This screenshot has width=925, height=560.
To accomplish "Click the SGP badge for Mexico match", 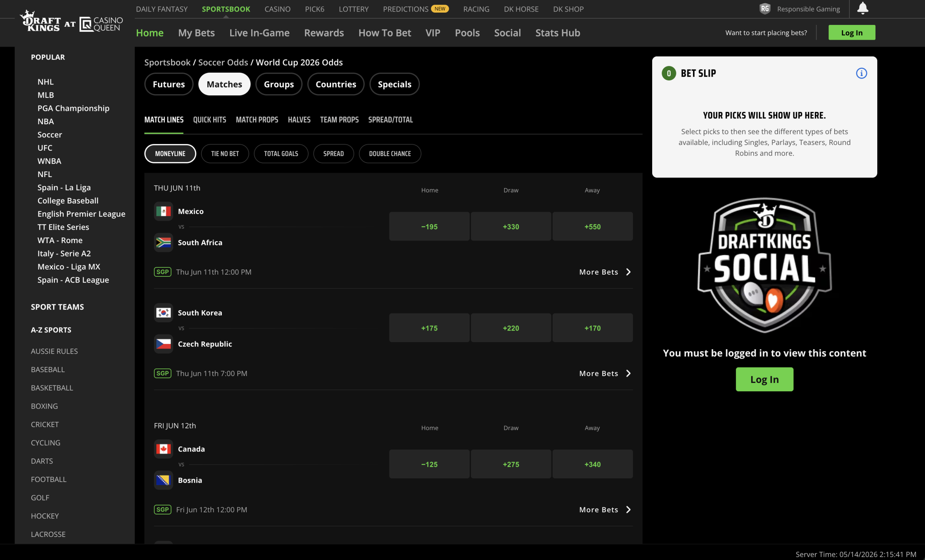I will point(163,272).
